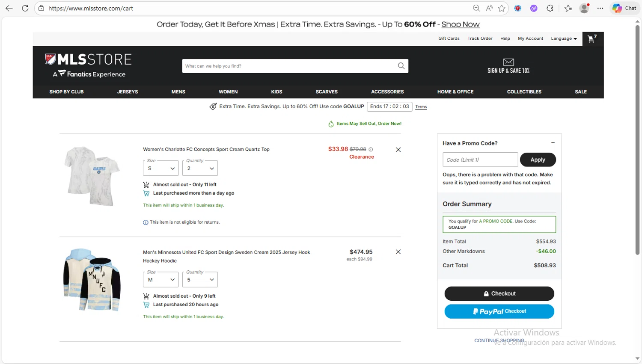
Task: Click the returns info icon for Charlotte top
Action: coord(146,222)
